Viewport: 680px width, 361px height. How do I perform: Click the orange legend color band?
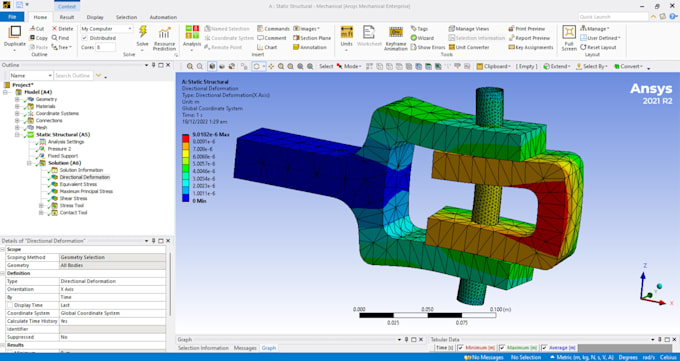click(186, 145)
